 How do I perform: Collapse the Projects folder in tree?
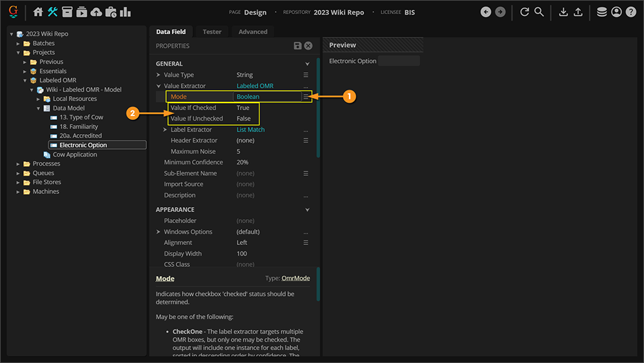click(19, 53)
